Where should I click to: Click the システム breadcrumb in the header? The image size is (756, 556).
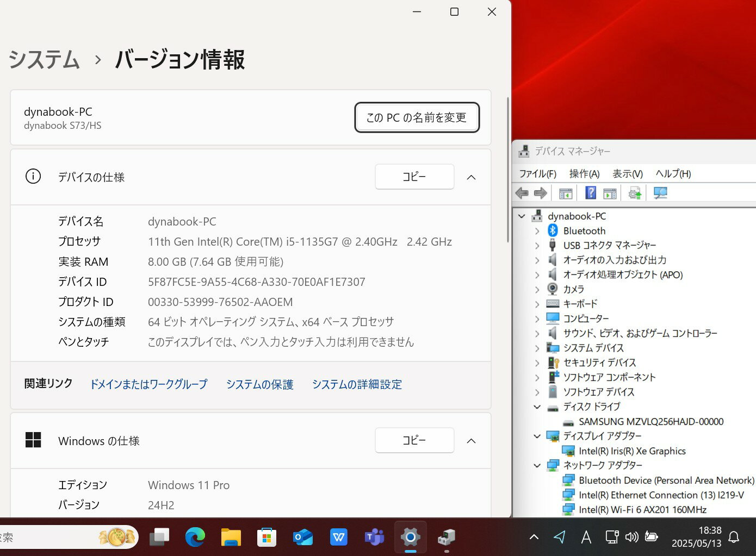(x=45, y=59)
